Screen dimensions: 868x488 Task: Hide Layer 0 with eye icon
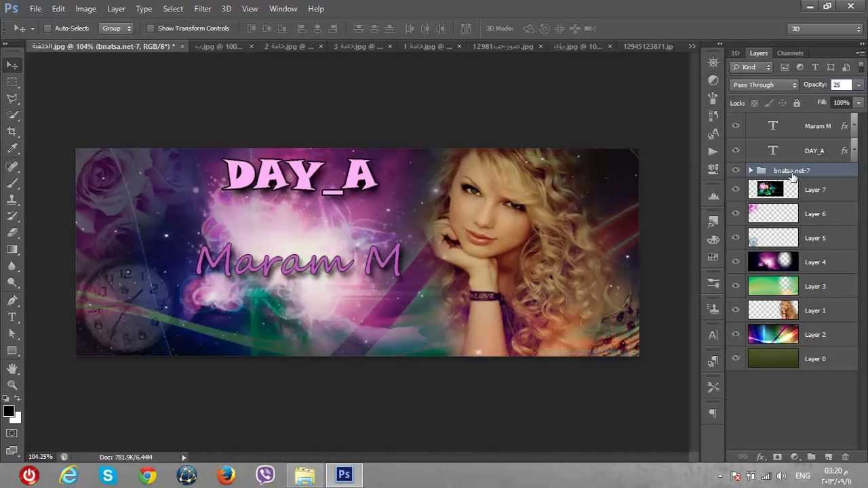[x=736, y=359]
